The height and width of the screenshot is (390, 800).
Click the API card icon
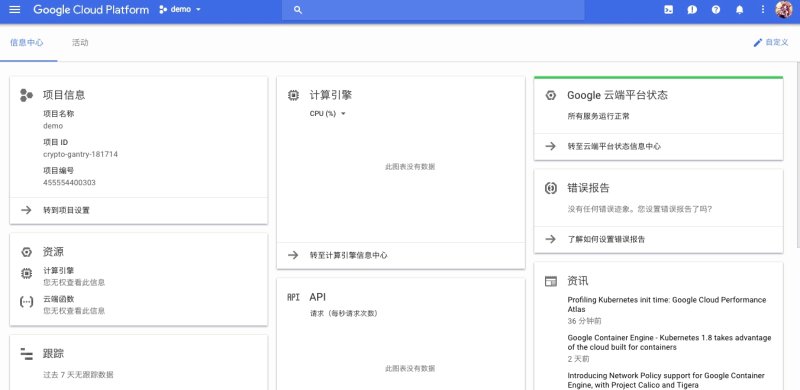[293, 297]
